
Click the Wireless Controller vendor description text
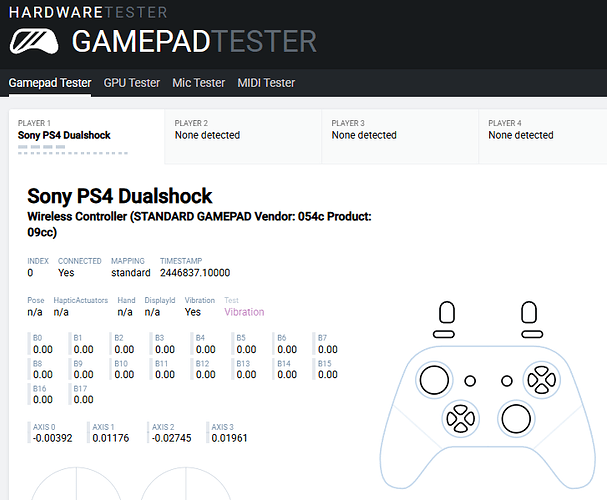[x=199, y=224]
